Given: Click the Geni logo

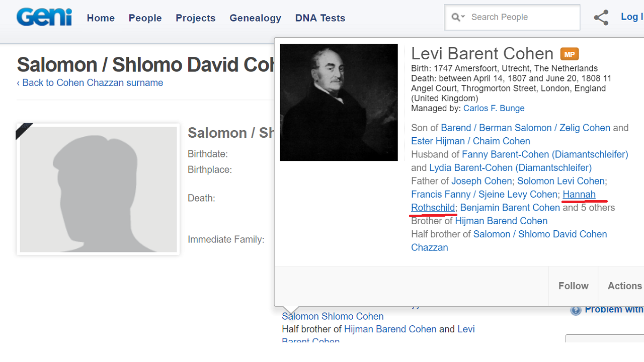Looking at the screenshot, I should [x=44, y=17].
